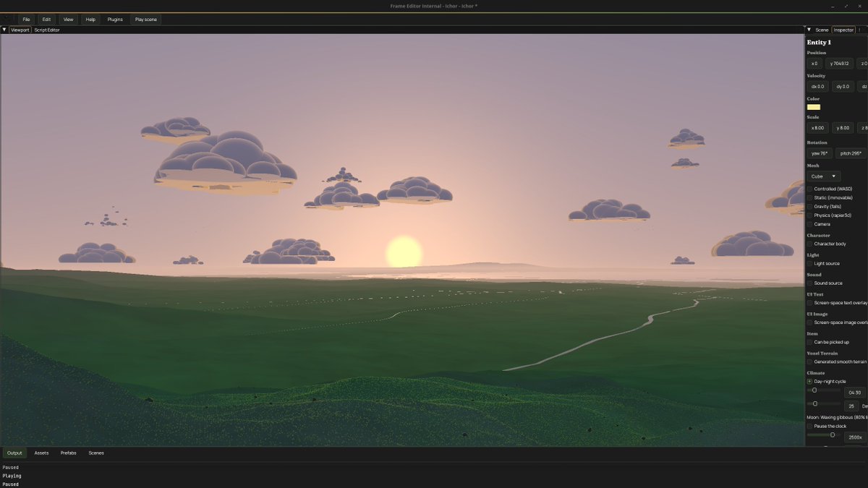Open the View menu
Screen dimensions: 868x488
[x=68, y=20]
